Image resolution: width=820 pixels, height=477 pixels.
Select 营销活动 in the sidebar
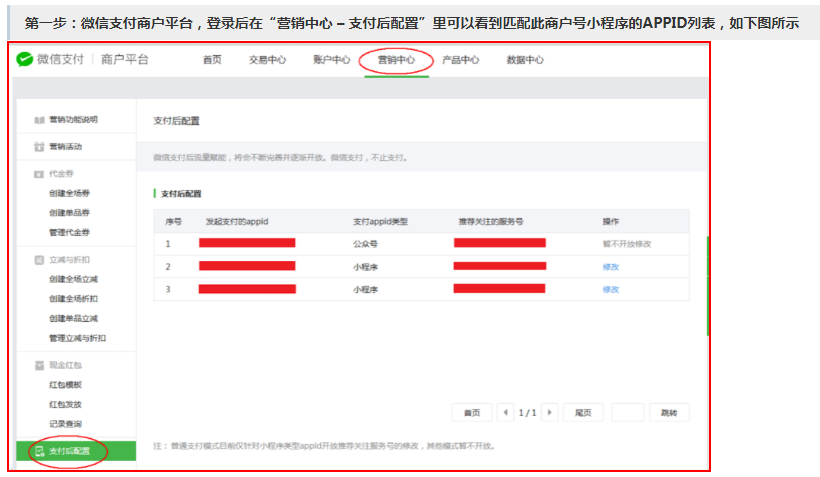tap(65, 146)
